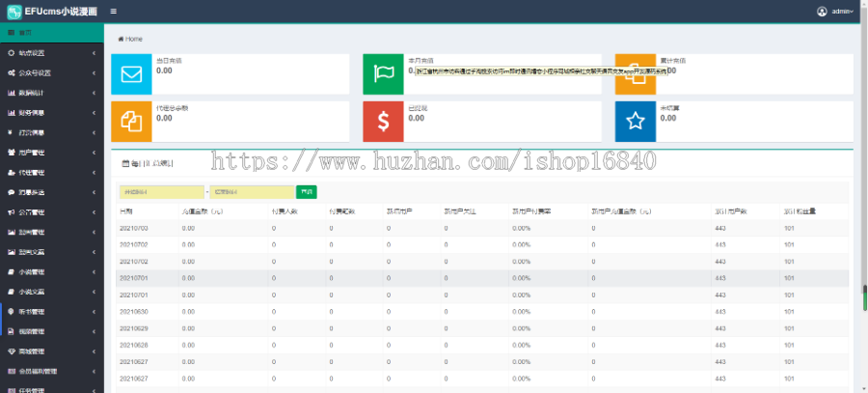Toggle the sidebar with the hamburger icon
The height and width of the screenshot is (393, 868).
click(114, 11)
